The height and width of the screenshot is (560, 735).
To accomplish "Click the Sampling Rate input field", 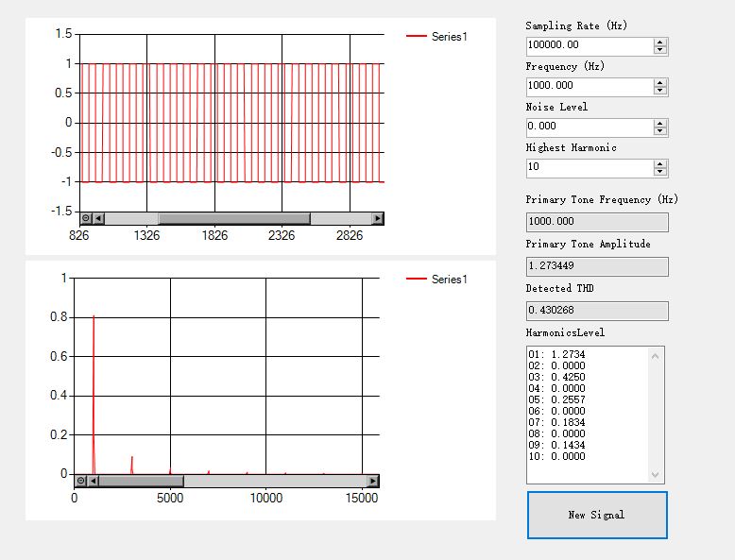I will (590, 46).
